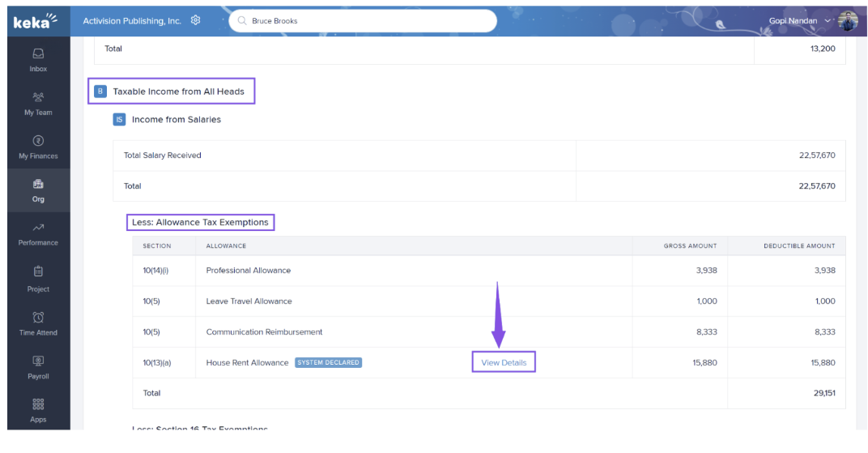This screenshot has height=453, width=868.
Task: Click the Keka logo
Action: coord(36,21)
